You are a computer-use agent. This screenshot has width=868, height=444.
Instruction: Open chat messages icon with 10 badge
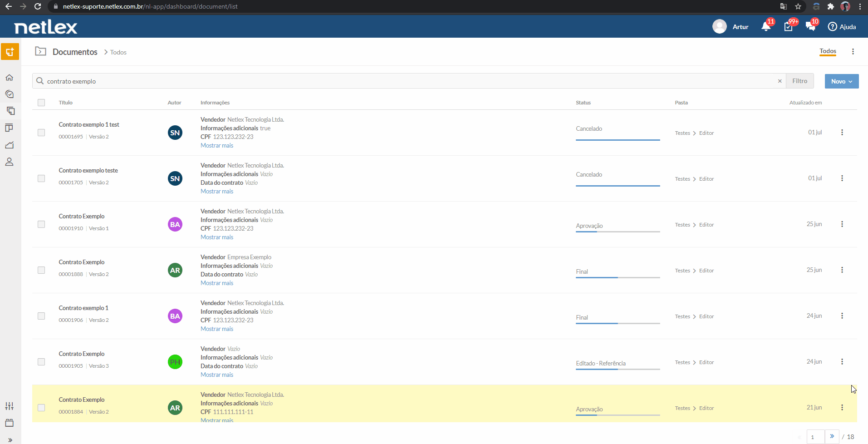[x=811, y=26]
